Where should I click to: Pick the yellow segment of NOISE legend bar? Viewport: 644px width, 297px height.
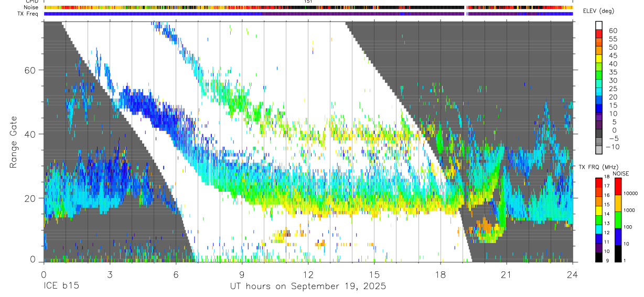pyautogui.click(x=618, y=203)
